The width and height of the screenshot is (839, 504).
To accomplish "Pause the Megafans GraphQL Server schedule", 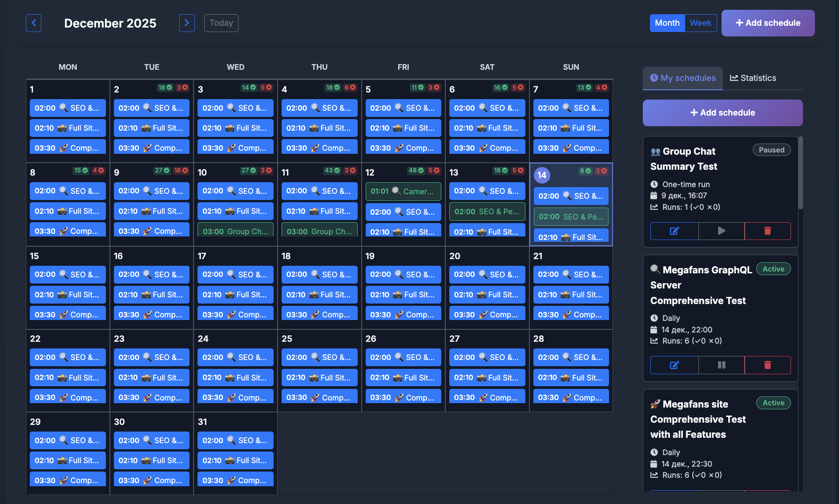I will tap(721, 365).
